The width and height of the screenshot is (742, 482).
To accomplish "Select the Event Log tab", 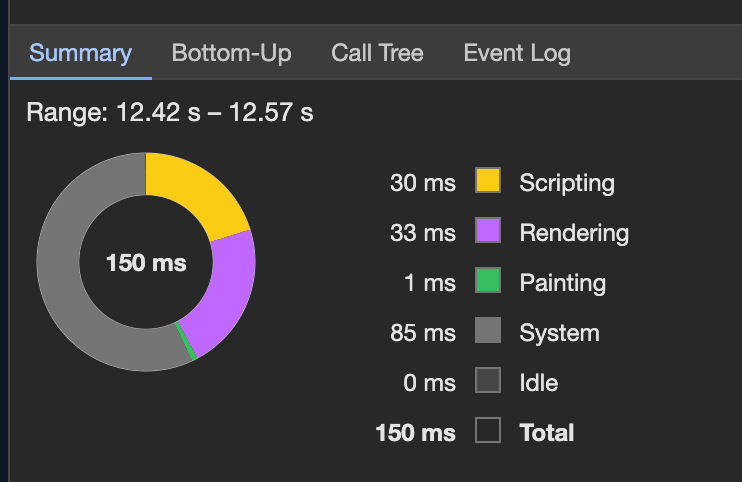I will (516, 53).
